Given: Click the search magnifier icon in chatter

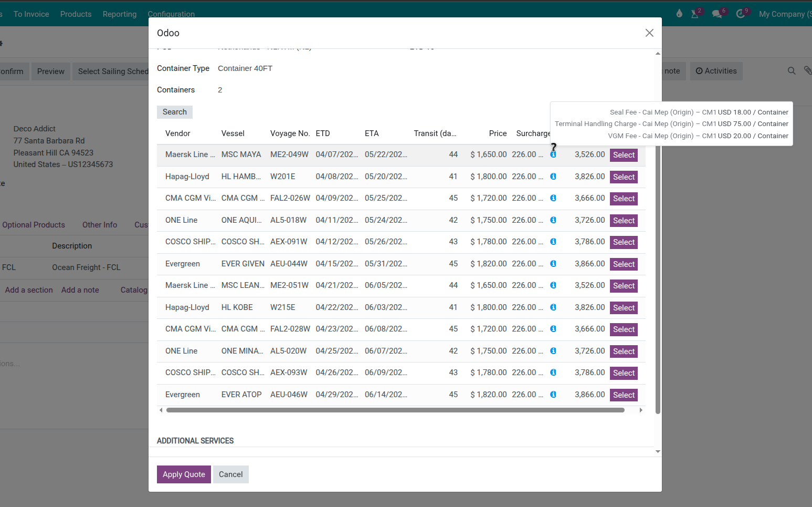Looking at the screenshot, I should (x=792, y=71).
